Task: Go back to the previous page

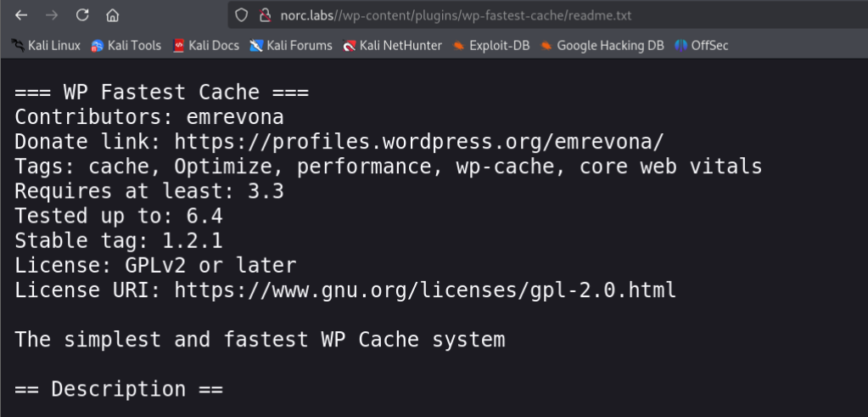Action: point(21,15)
